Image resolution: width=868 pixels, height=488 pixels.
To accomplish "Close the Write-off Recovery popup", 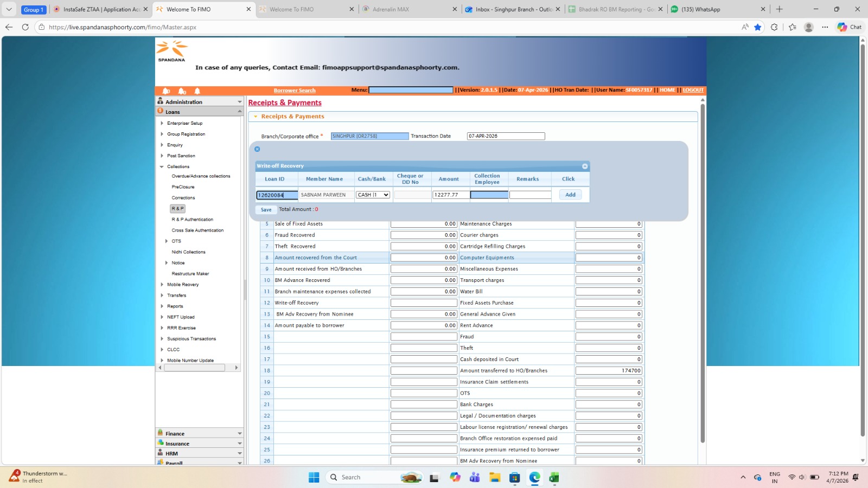I will 257,149.
